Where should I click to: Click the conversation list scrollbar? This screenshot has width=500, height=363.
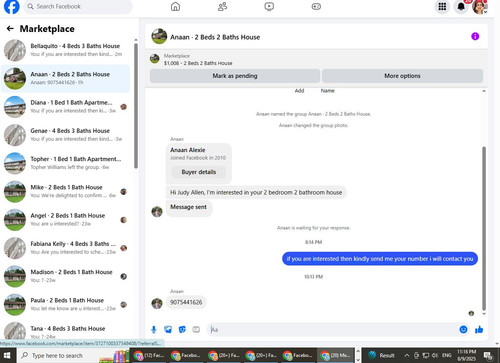(136, 107)
